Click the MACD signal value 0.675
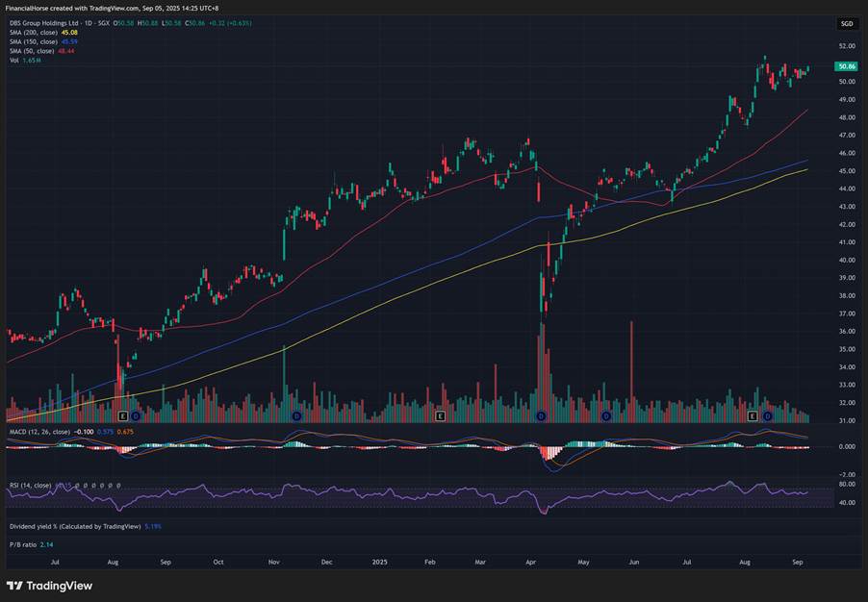 click(x=125, y=432)
